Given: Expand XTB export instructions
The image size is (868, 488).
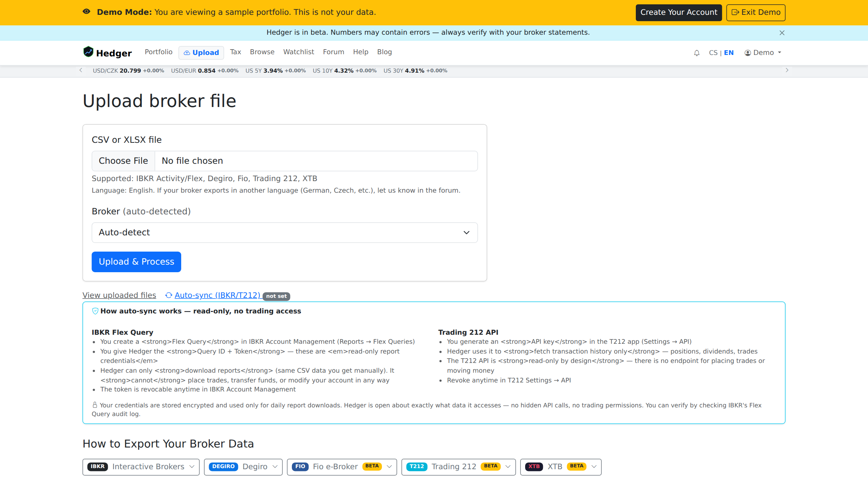Looking at the screenshot, I should click(561, 467).
